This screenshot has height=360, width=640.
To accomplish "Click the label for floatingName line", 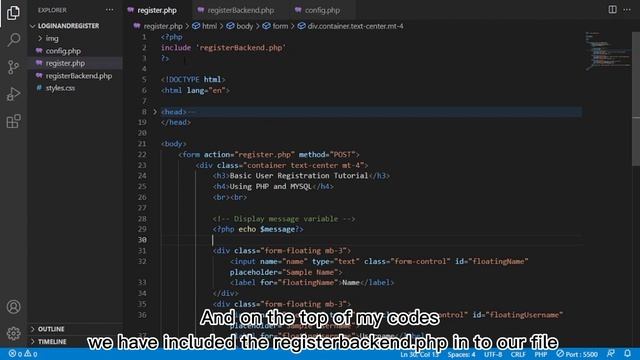I will [x=312, y=282].
